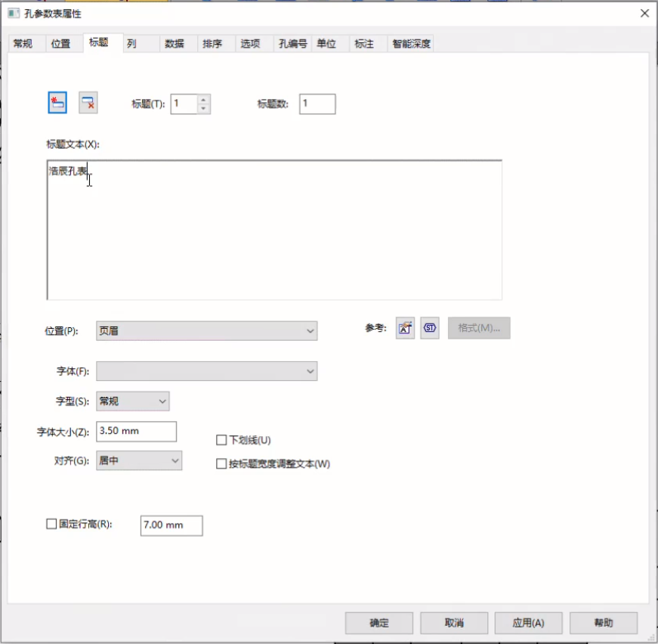Click the 字体大小(Z) field showing 3.50 mm
Image resolution: width=658 pixels, height=644 pixels.
pos(137,431)
